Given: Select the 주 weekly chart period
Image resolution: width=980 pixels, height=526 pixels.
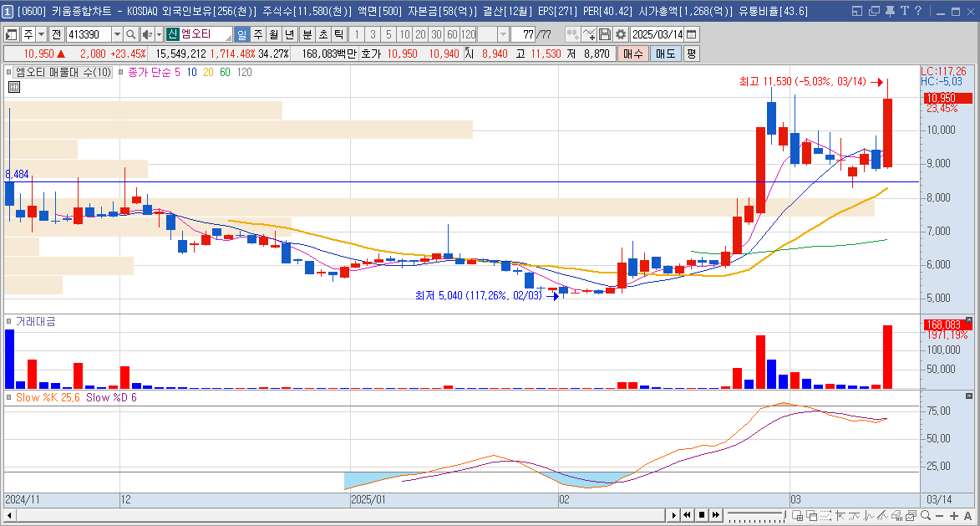Looking at the screenshot, I should coord(257,34).
